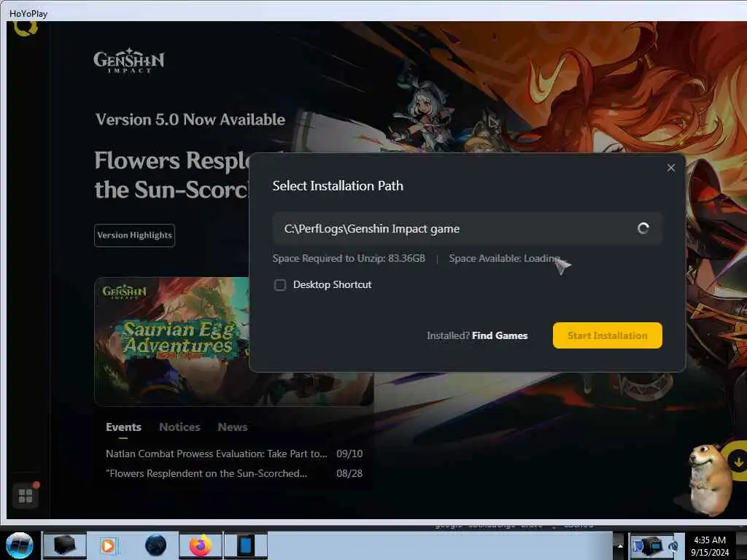This screenshot has height=560, width=747.
Task: Open "Flowers Resplendent on the Sun-Scorched" event
Action: coord(234,473)
